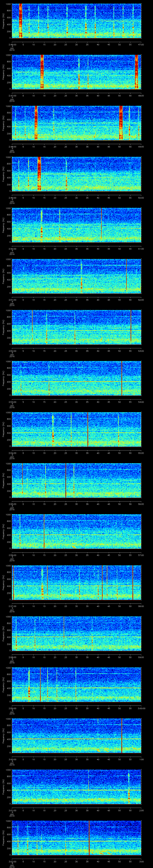Click the red line near 51 s in the 2:53:00 spectrogram
The image size is (153, 868).
tap(122, 378)
